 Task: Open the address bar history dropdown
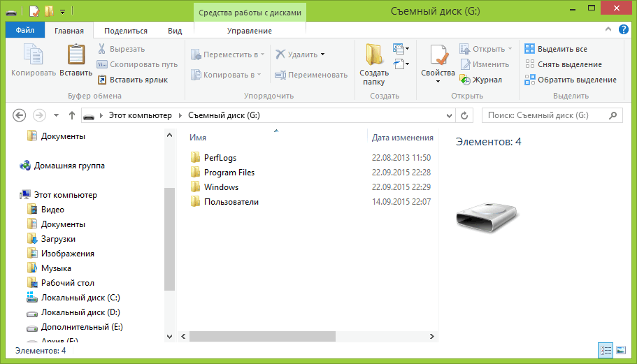(x=448, y=115)
